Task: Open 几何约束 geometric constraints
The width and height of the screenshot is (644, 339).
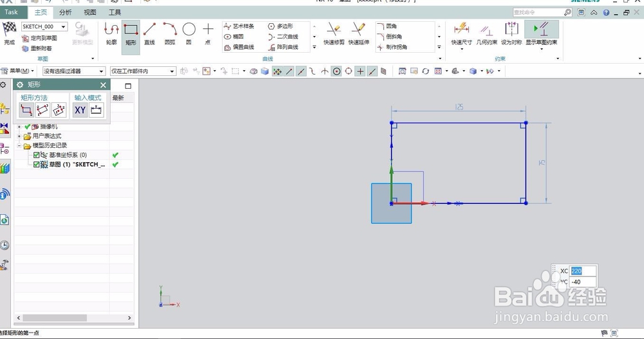Action: [x=487, y=33]
